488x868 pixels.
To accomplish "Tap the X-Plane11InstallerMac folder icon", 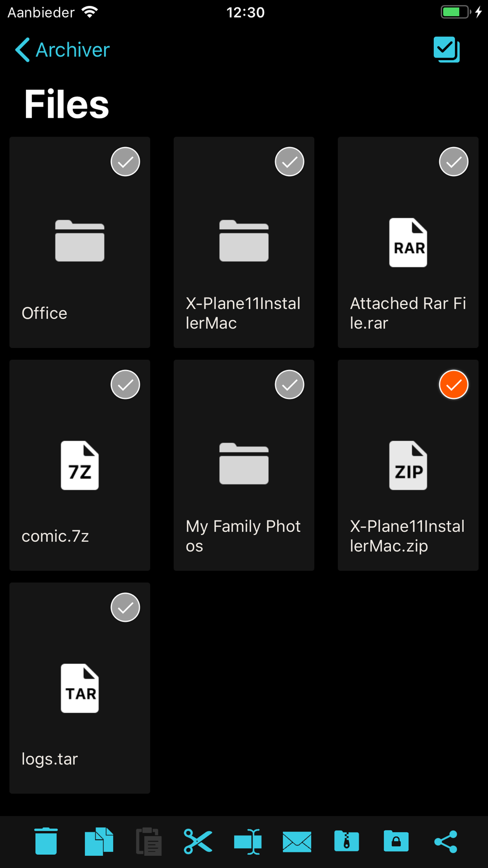I will 244,241.
